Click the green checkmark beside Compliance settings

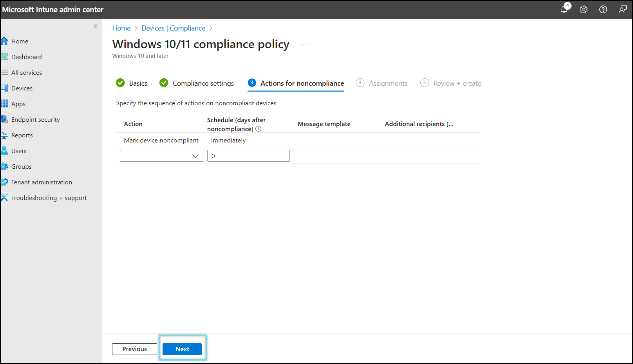click(x=164, y=83)
